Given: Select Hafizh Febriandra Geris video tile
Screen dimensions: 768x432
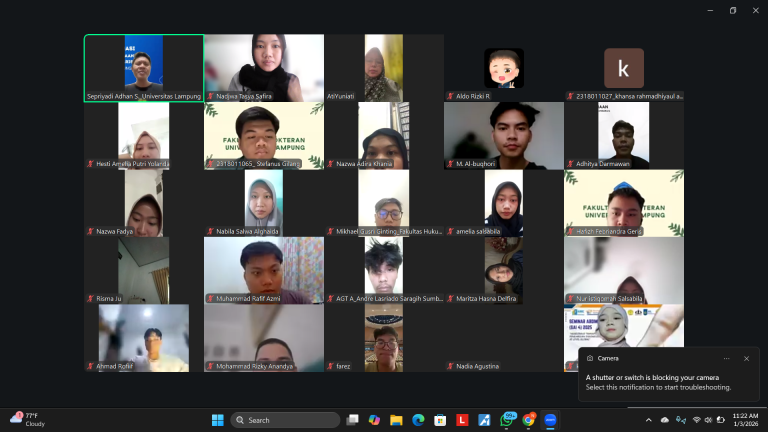Looking at the screenshot, I should [x=624, y=203].
